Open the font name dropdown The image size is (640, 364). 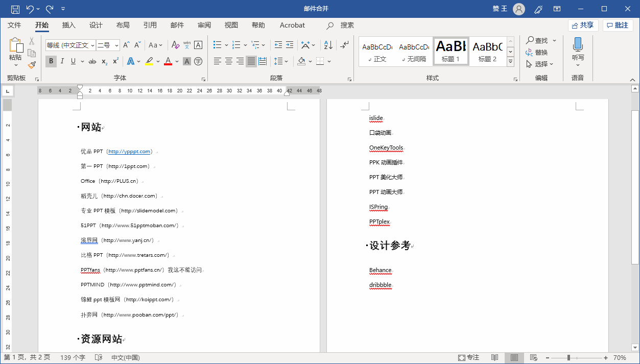coord(92,45)
